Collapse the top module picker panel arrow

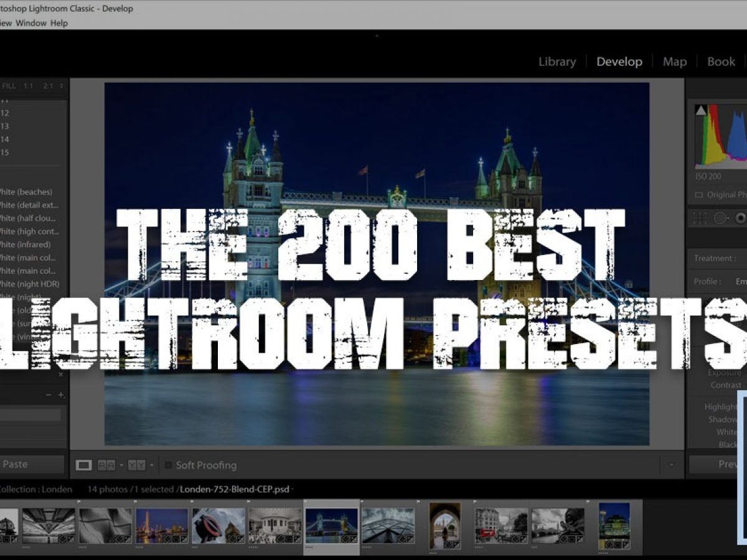click(x=375, y=36)
